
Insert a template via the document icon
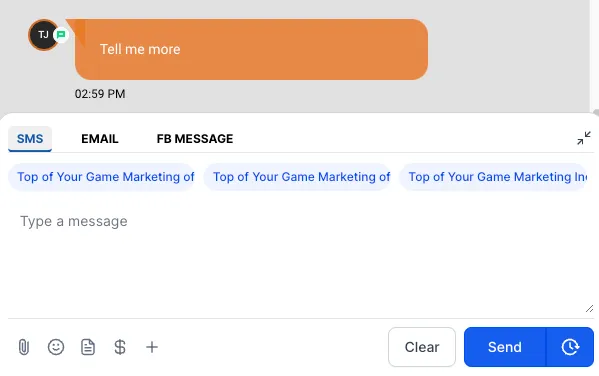point(88,347)
